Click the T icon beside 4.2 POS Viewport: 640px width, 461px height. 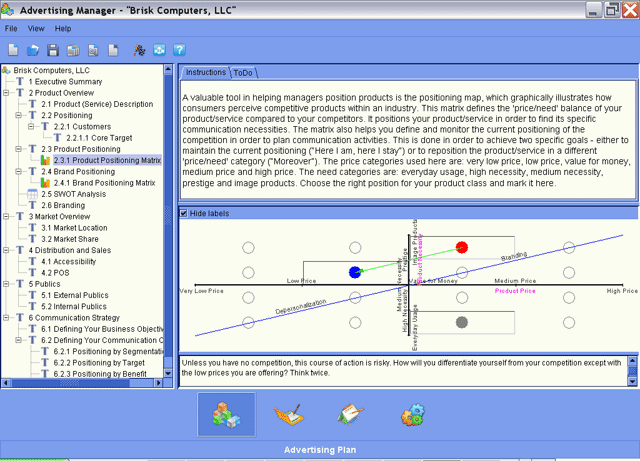[33, 272]
